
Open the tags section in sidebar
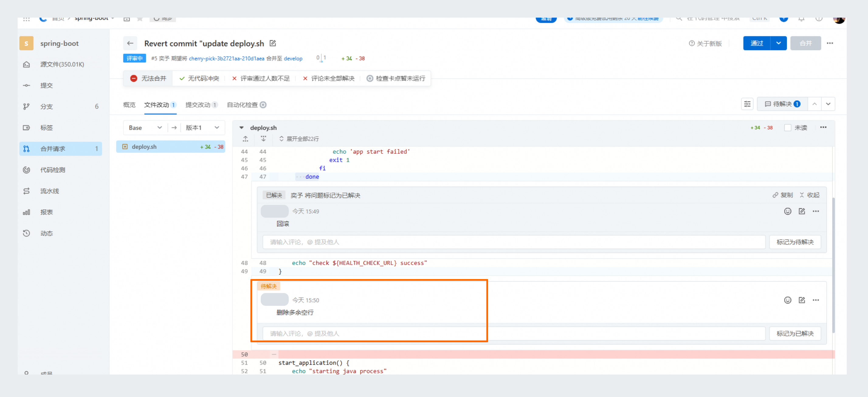(x=61, y=128)
